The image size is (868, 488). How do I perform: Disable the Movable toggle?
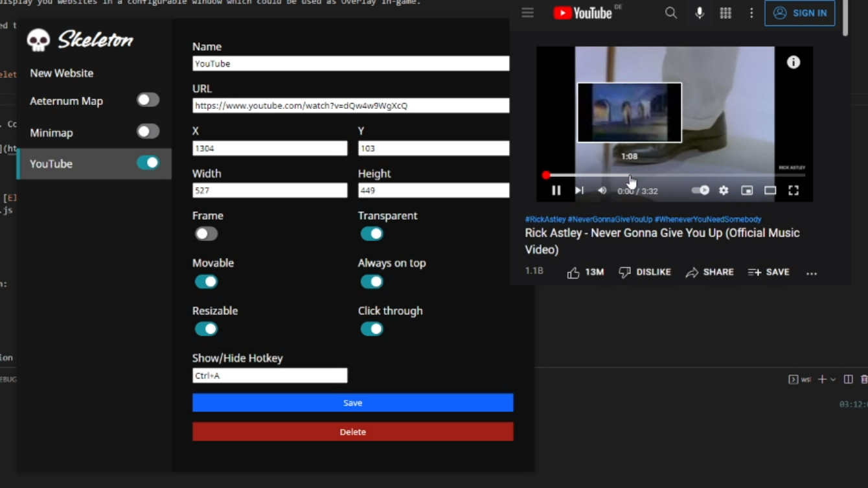[206, 281]
